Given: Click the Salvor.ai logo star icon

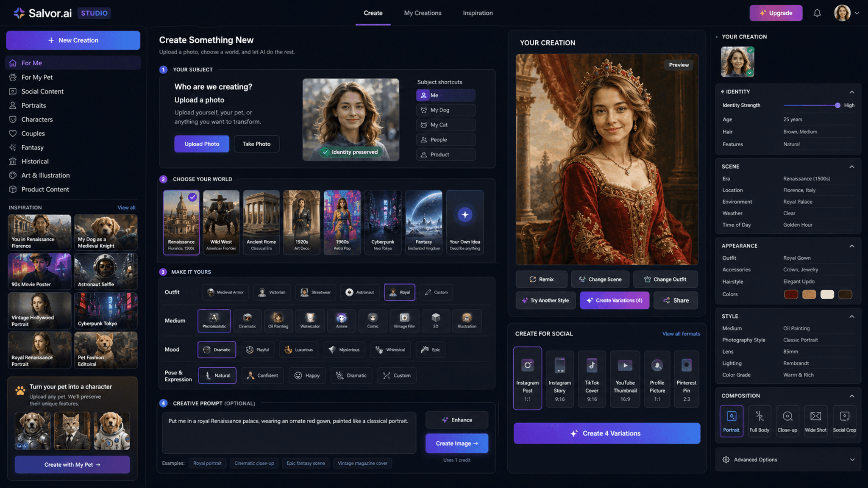Looking at the screenshot, I should [x=19, y=13].
